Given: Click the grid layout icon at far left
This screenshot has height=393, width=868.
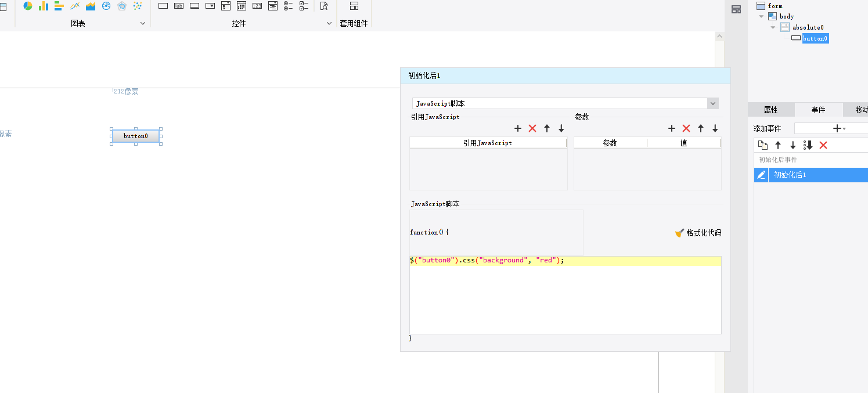Looking at the screenshot, I should (2, 8).
